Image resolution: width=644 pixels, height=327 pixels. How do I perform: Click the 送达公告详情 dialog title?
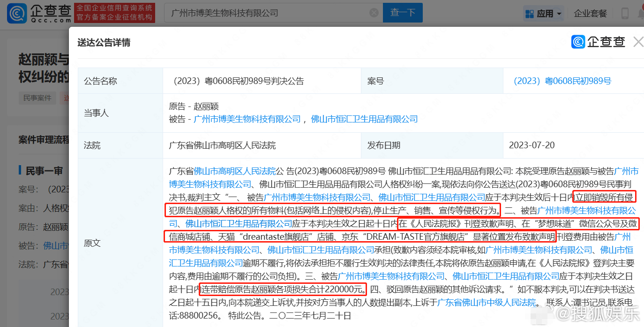[x=104, y=43]
